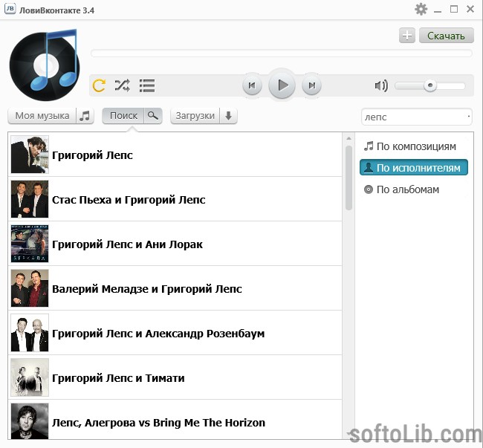This screenshot has height=448, width=483.
Task: Click the music note icon beside Моя музыка
Action: coord(85,116)
